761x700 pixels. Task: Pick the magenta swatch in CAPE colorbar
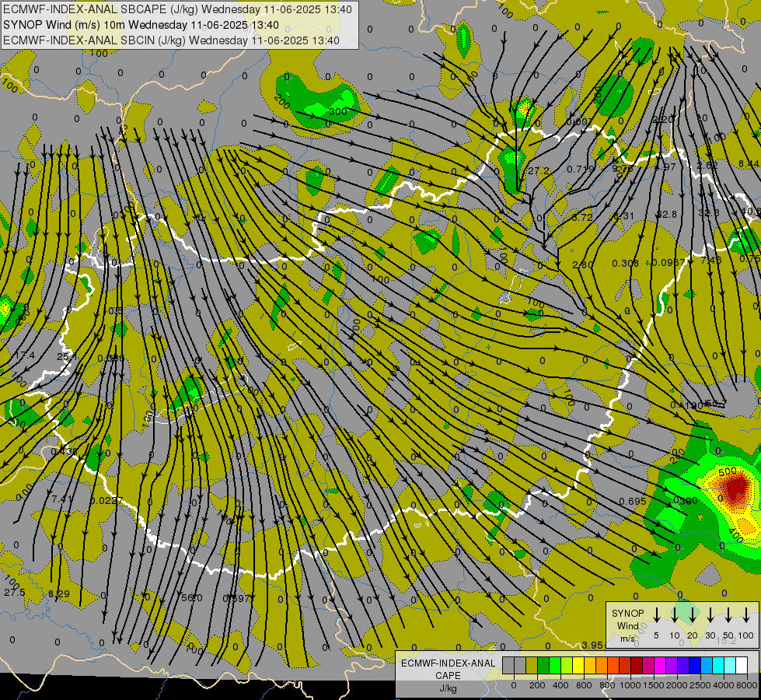point(660,666)
